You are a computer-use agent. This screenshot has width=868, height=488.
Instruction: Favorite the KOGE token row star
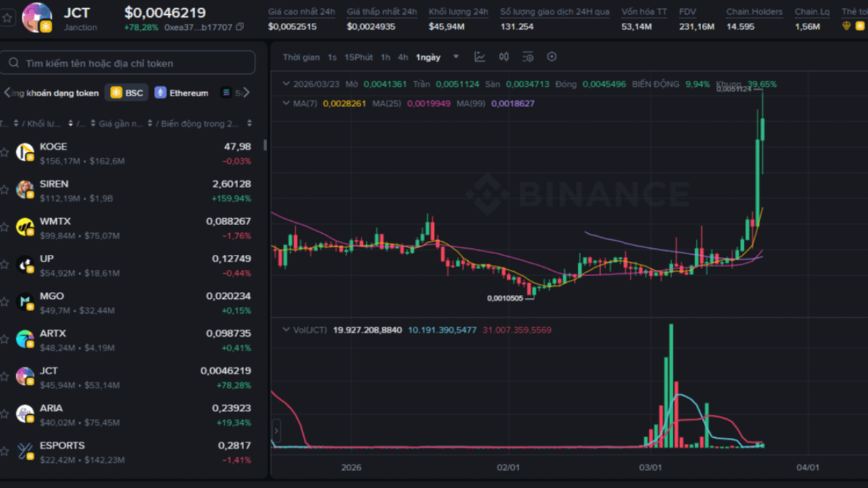point(5,152)
